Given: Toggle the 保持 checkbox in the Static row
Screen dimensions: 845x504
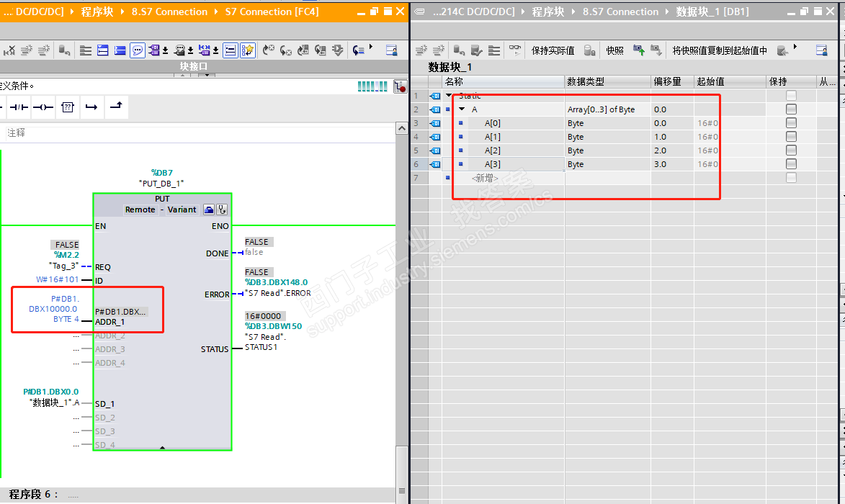Looking at the screenshot, I should click(791, 95).
